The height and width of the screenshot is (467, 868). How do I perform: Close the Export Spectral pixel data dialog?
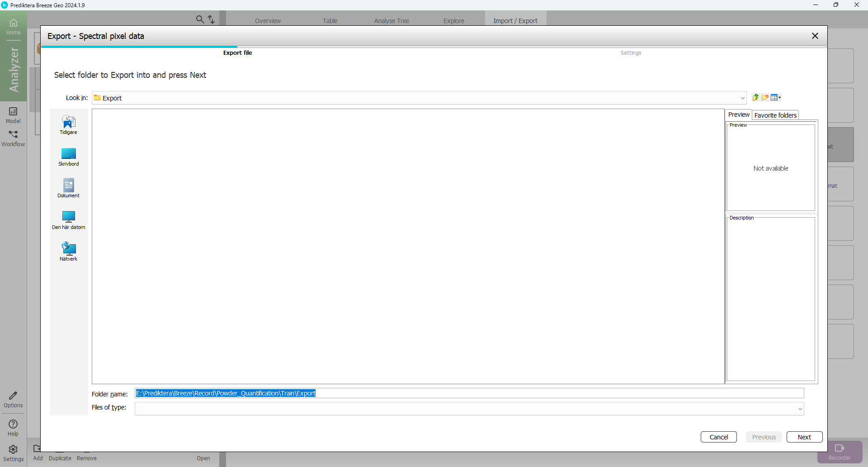pos(815,36)
